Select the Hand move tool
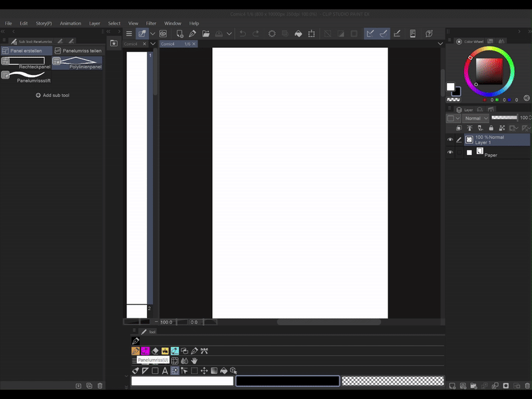This screenshot has height=399, width=532. click(194, 360)
